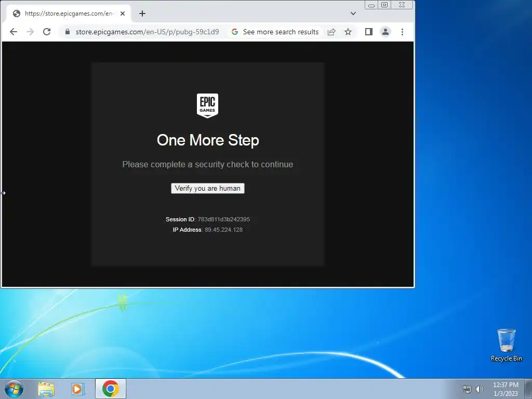Open the volume speaker tray icon
The image size is (532, 399).
pyautogui.click(x=480, y=389)
